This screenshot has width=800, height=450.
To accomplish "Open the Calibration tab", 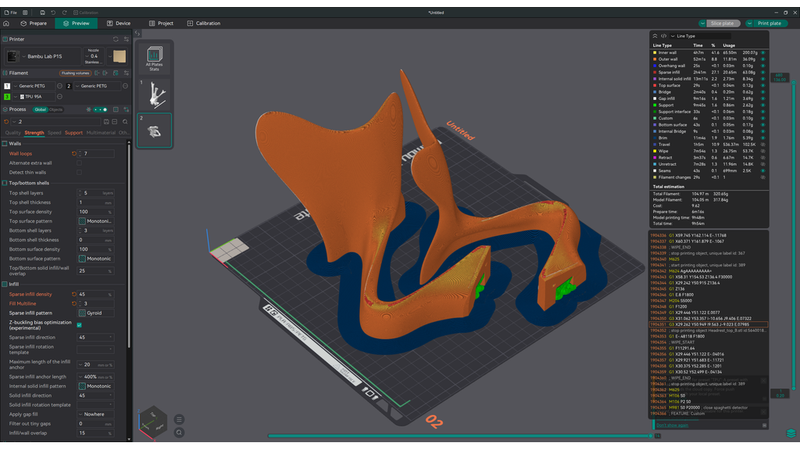I will [x=204, y=23].
